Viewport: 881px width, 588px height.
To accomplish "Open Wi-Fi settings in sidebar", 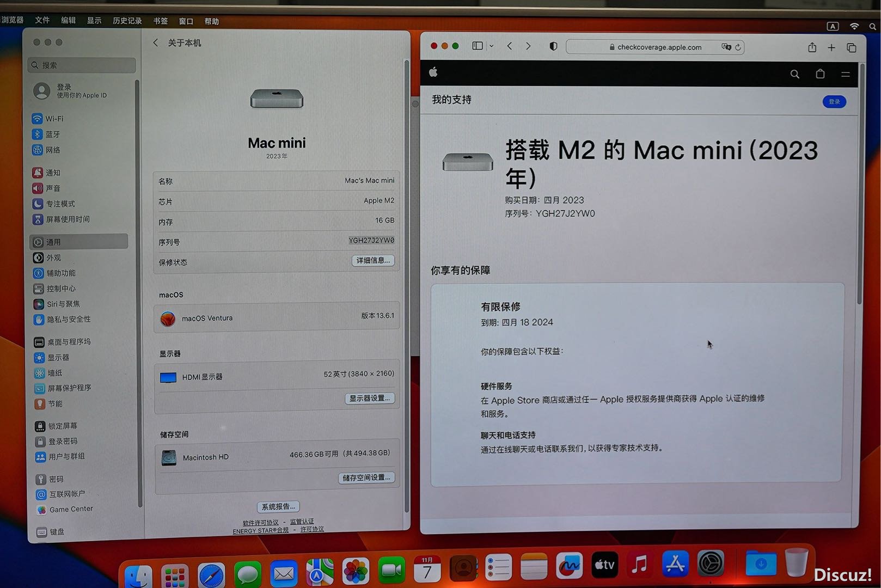I will click(48, 118).
